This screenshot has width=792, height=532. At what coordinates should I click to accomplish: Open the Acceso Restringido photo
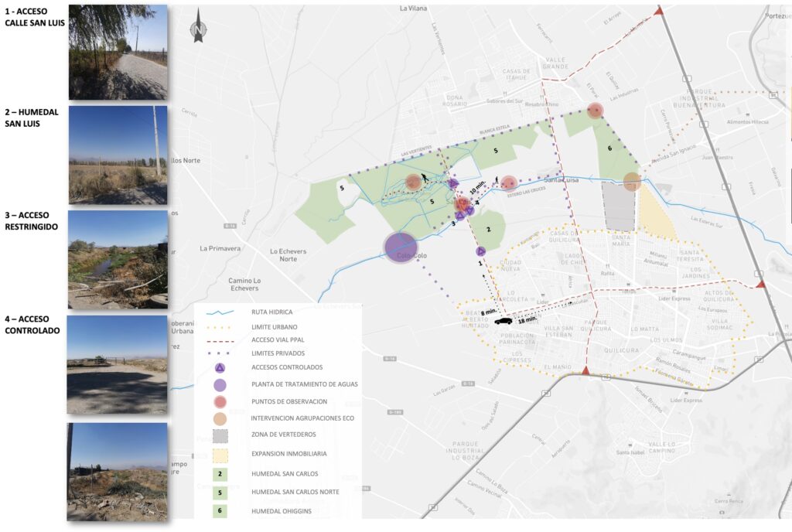118,260
